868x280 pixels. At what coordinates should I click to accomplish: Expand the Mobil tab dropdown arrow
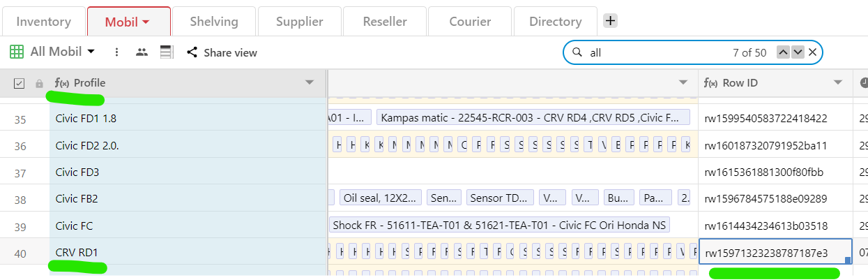point(146,22)
